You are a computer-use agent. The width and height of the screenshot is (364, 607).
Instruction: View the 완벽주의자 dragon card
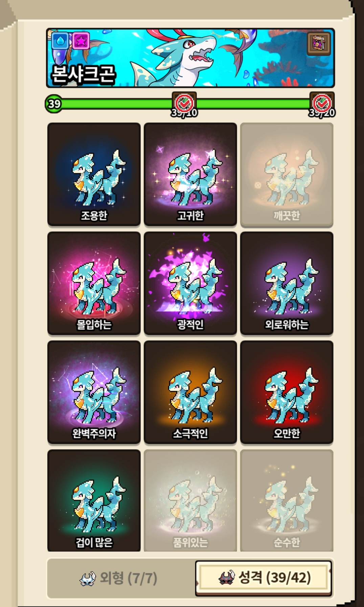(x=94, y=392)
